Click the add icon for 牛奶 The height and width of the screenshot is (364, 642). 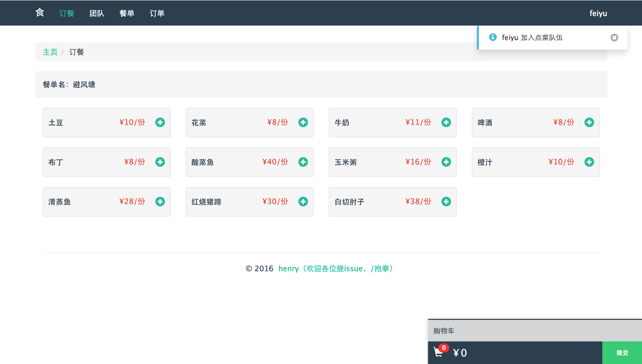pos(446,123)
